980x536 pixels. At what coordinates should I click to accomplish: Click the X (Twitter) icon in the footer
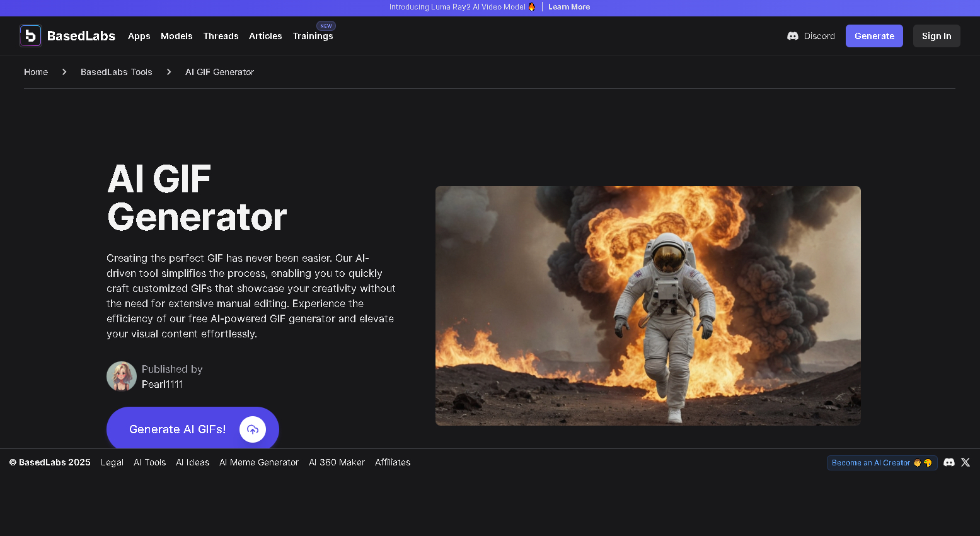[966, 462]
